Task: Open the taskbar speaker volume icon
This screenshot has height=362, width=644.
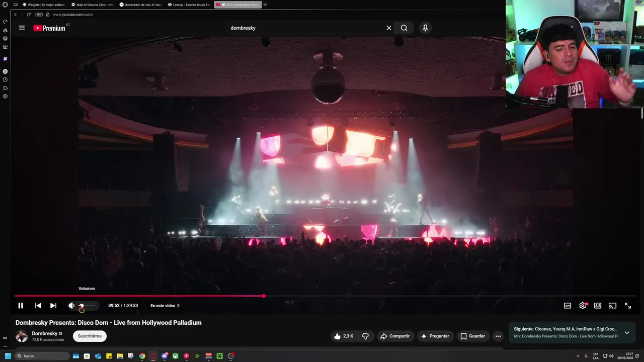Action: 611,356
